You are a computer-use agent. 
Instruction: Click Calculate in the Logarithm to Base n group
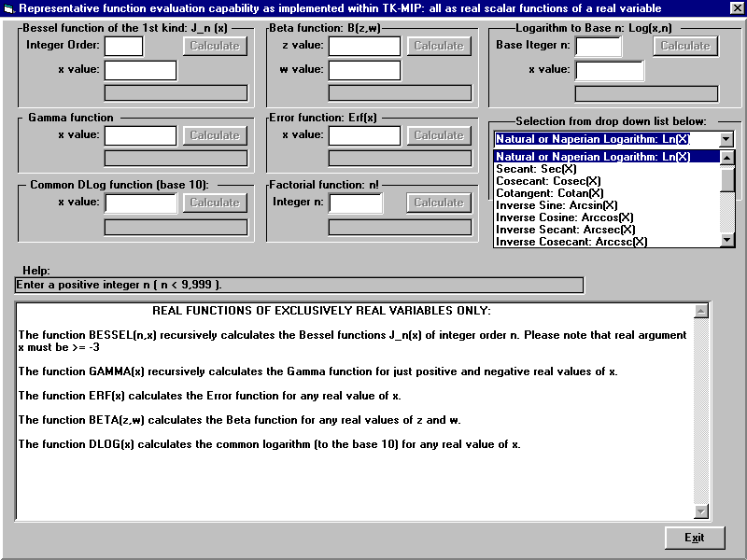(685, 46)
